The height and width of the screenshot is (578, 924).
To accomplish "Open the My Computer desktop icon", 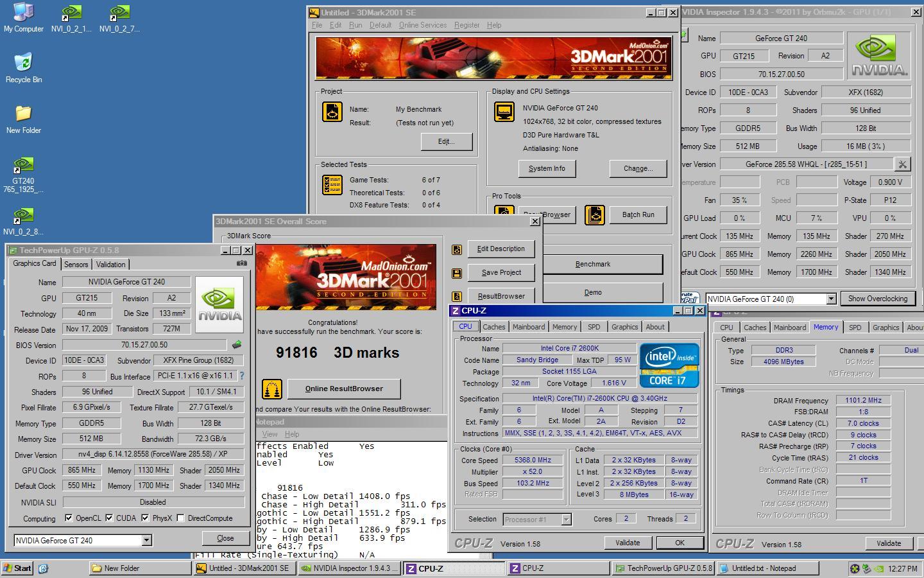I will click(23, 17).
